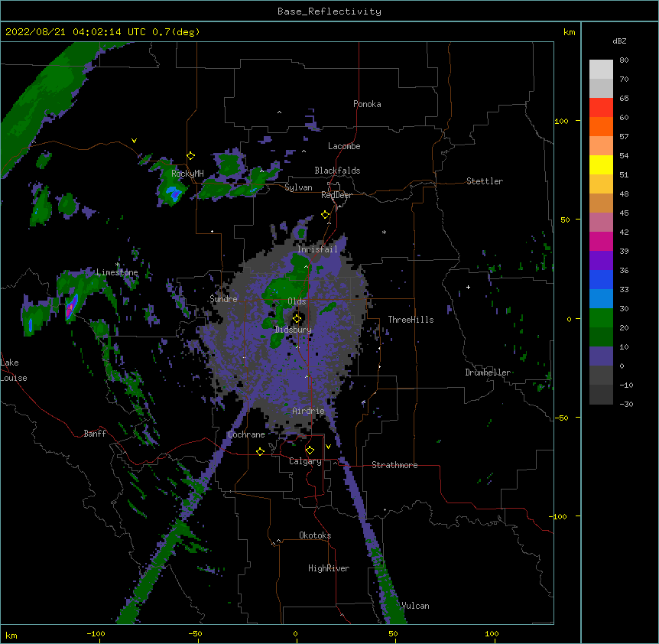This screenshot has height=644, width=659.
Task: Select the Cochrane label
Action: 246,434
